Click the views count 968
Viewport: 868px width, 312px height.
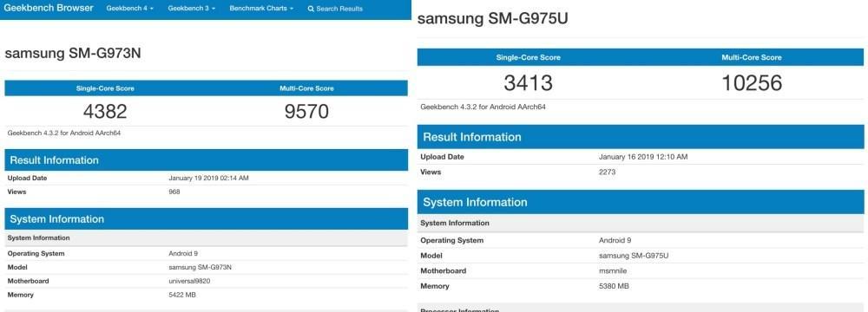[x=174, y=192]
